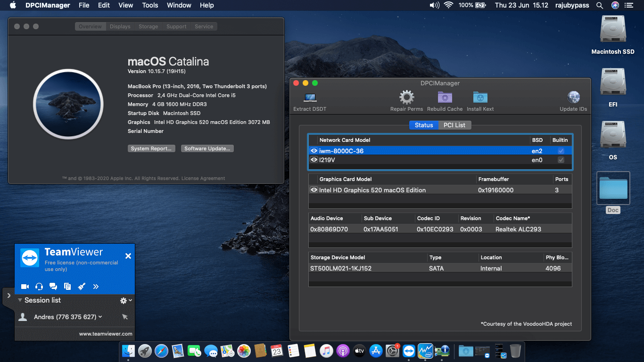Collapse the Session list triangle

pos(20,300)
